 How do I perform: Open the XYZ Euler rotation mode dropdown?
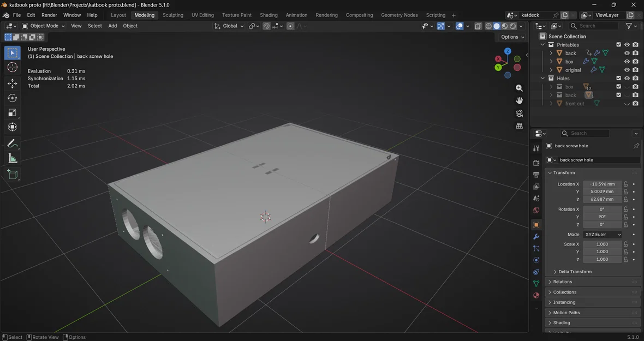(x=602, y=234)
